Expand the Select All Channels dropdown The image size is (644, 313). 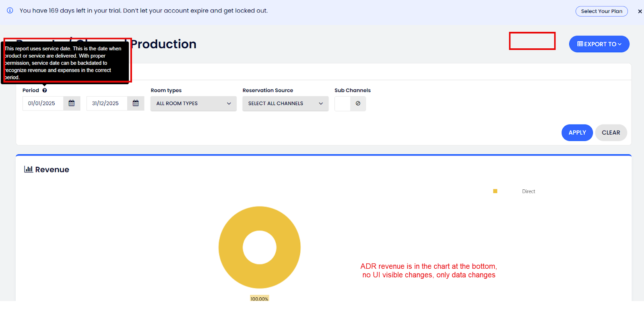[x=285, y=104]
